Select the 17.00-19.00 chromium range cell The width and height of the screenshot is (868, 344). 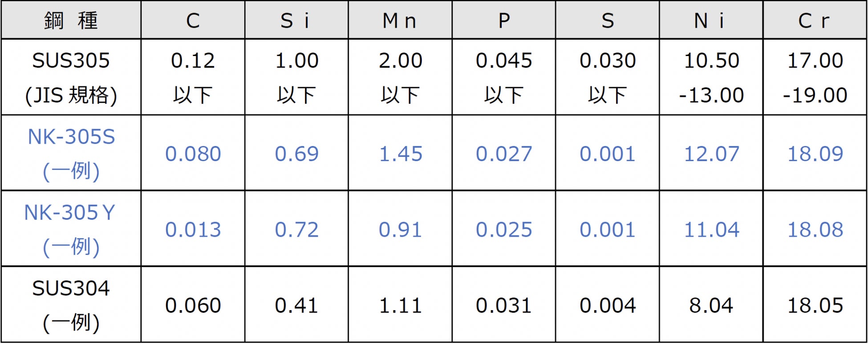[x=815, y=77]
